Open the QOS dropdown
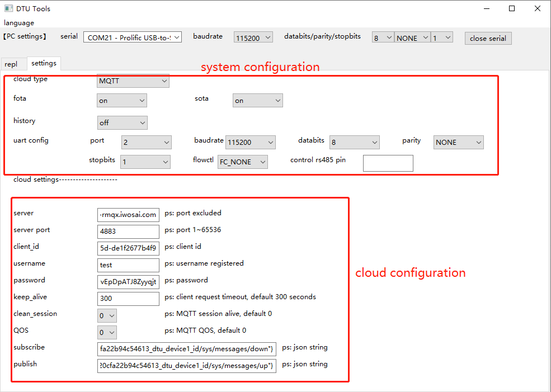551x392 pixels. click(106, 332)
